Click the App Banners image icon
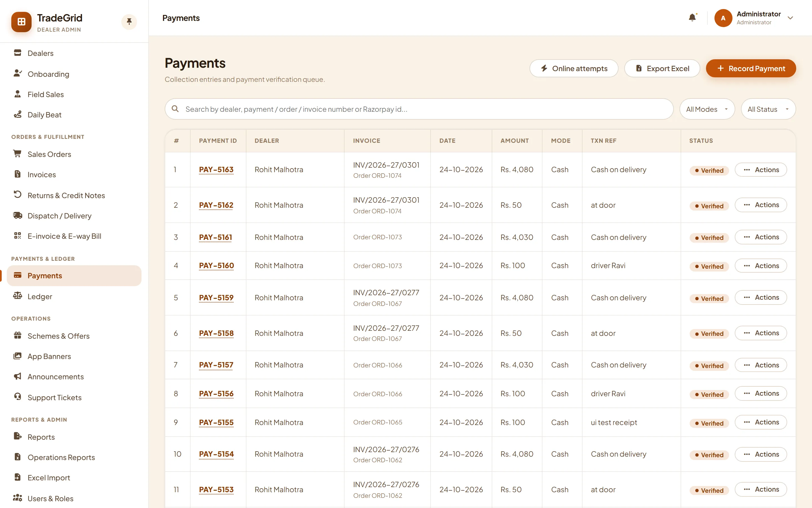812x508 pixels. pos(17,356)
